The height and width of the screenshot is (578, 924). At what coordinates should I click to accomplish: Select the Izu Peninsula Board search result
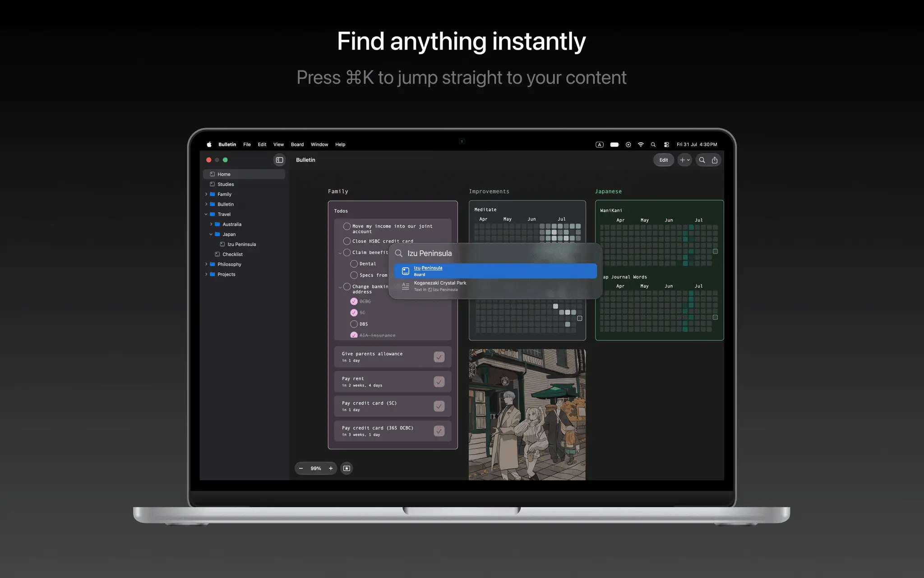click(x=495, y=271)
